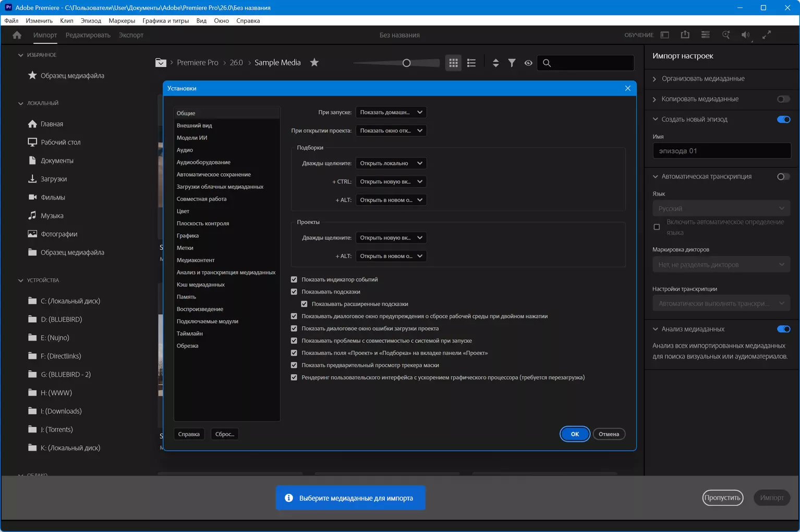Click Отмена in the Установки dialog

coord(609,434)
